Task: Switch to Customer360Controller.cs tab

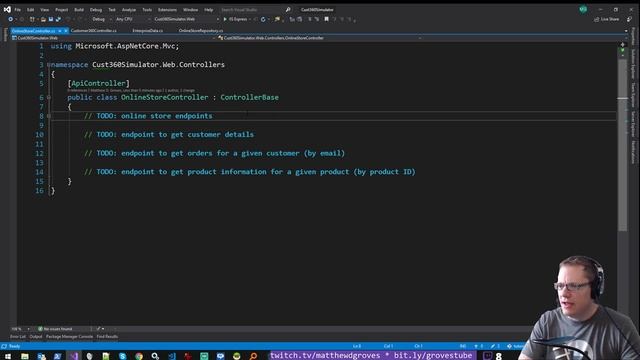Action: tap(93, 31)
